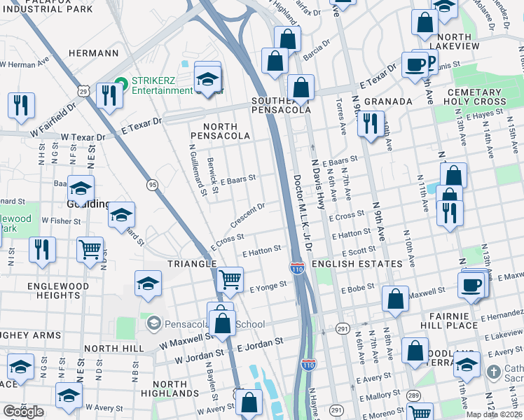Click the restaurant marker above Englewood Heights
524x420 pixels.
[43, 252]
